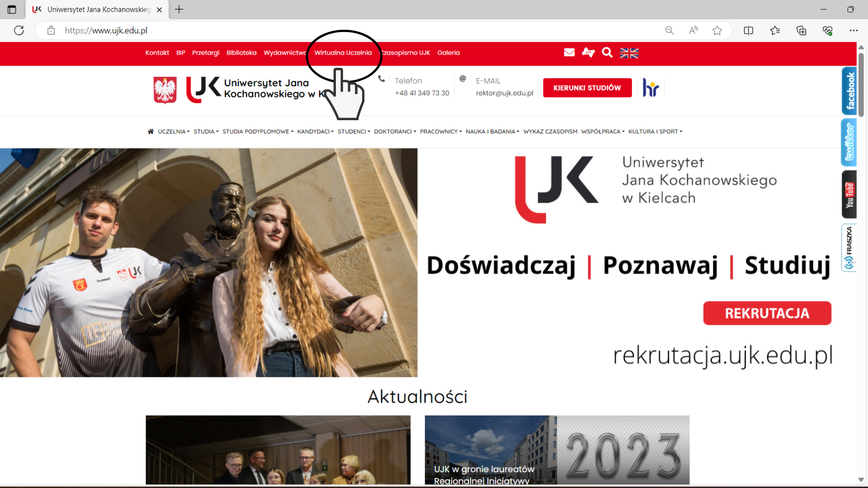This screenshot has height=488, width=868.
Task: Click the red REKRUTACJA button
Action: (x=767, y=313)
